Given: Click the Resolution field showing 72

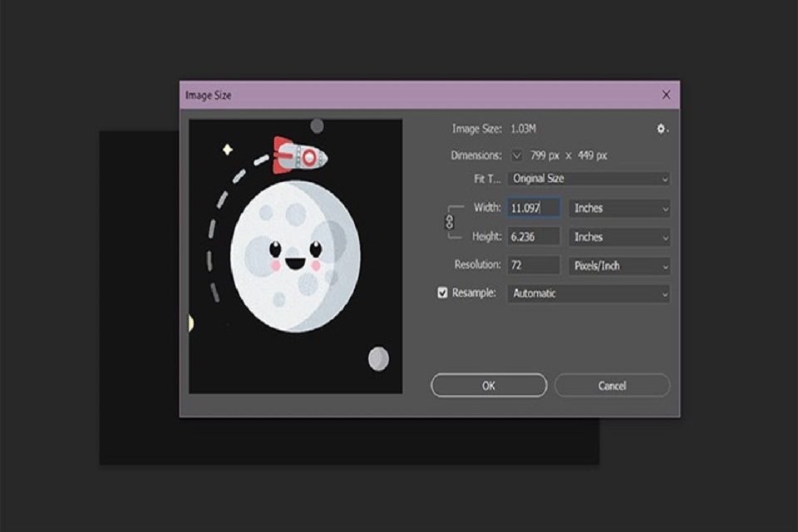Looking at the screenshot, I should point(534,265).
